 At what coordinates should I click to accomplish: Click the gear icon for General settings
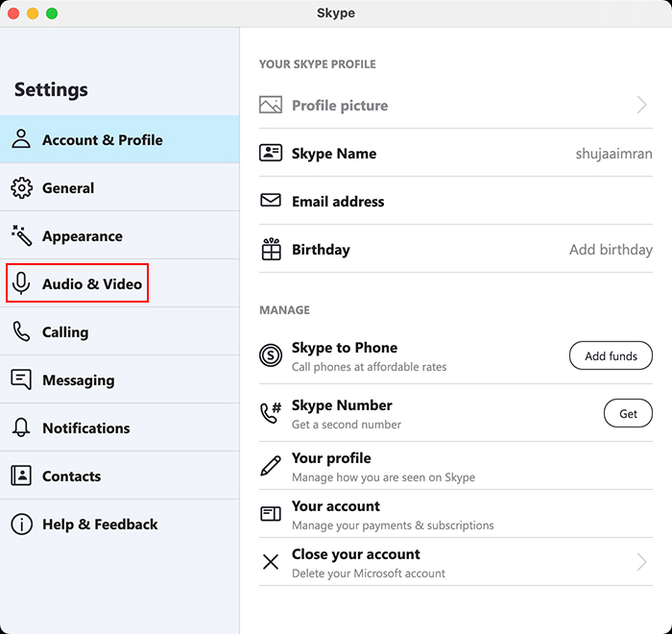[x=21, y=188]
